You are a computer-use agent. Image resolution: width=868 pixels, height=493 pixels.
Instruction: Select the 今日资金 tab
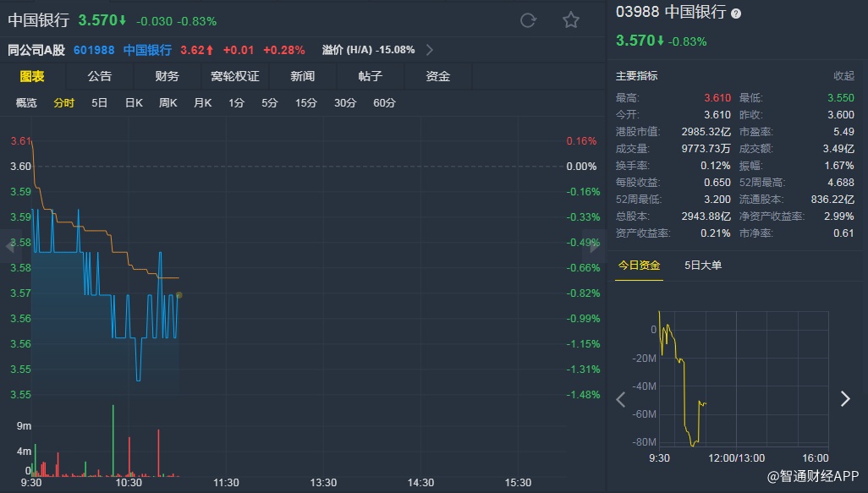click(639, 266)
